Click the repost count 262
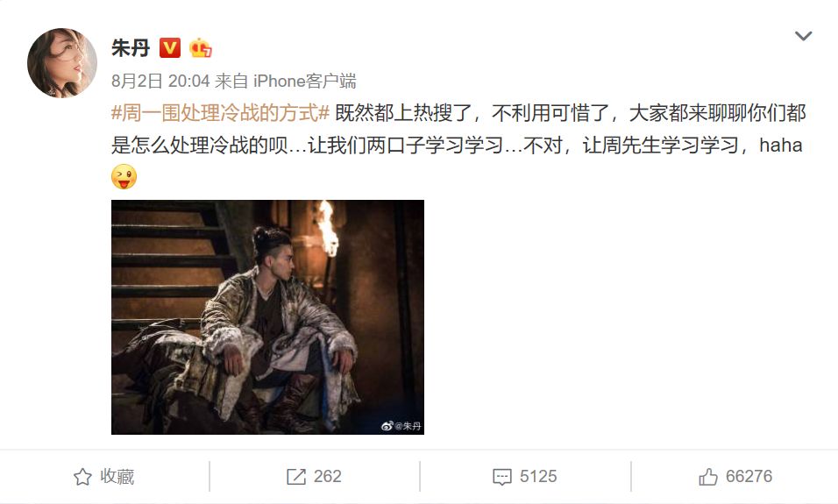Image resolution: width=838 pixels, height=504 pixels. (327, 476)
